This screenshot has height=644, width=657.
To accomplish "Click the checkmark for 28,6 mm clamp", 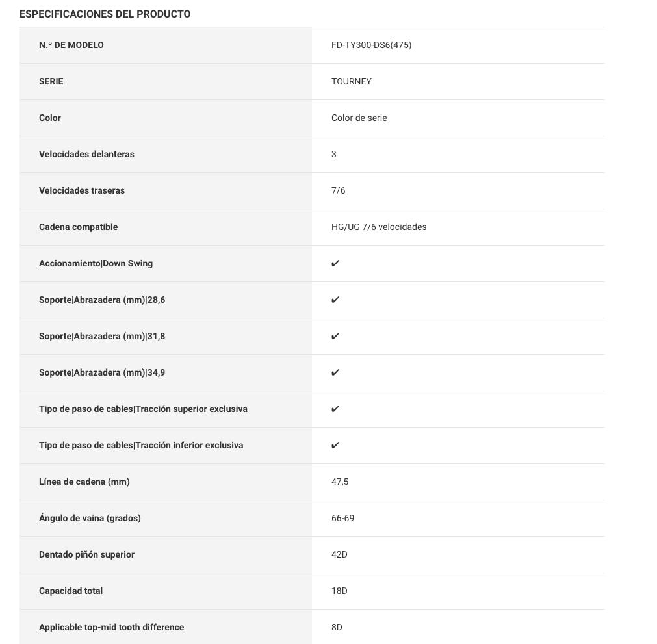I will [335, 300].
